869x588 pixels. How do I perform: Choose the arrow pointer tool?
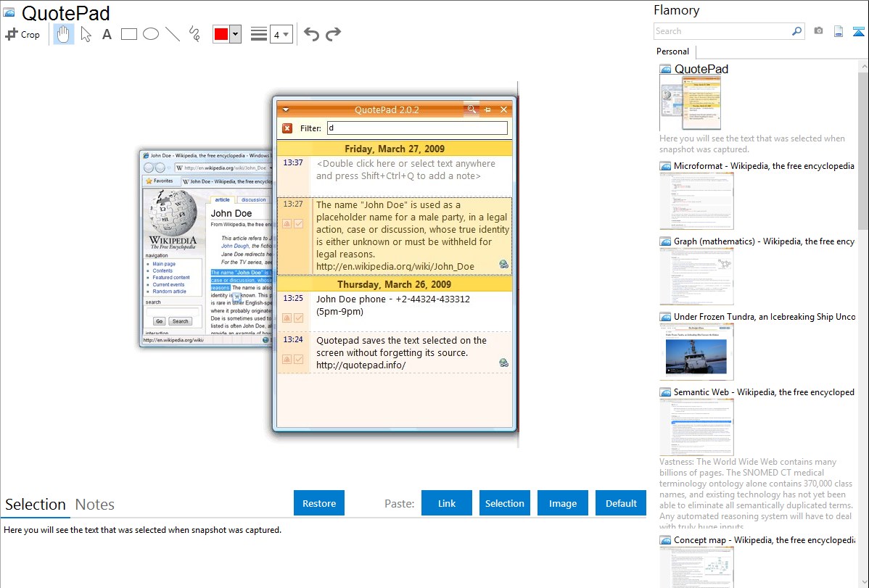pyautogui.click(x=86, y=34)
